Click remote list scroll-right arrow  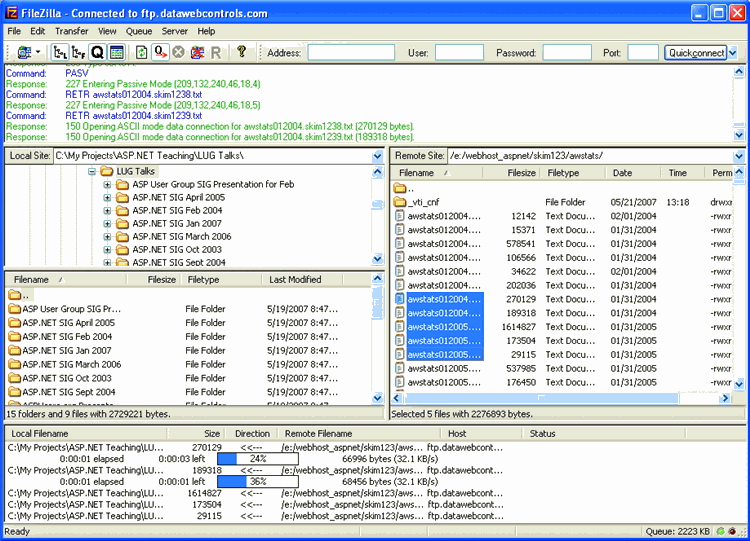726,397
